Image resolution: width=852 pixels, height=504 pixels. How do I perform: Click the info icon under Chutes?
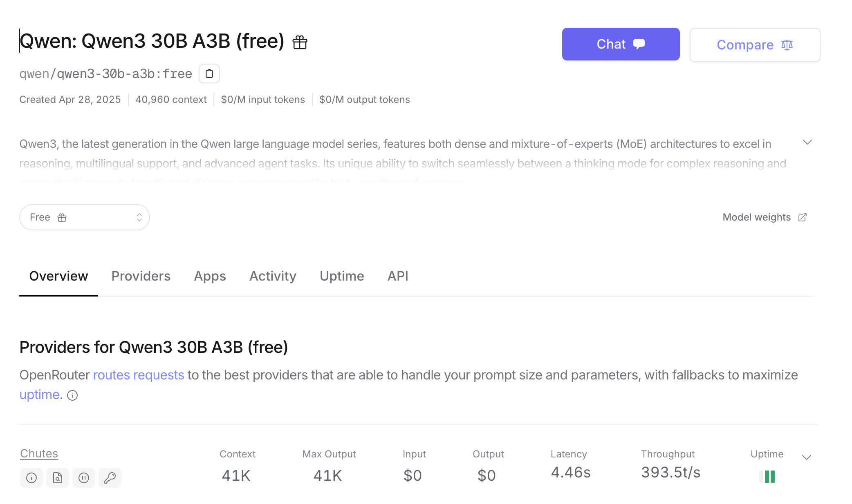pos(31,478)
